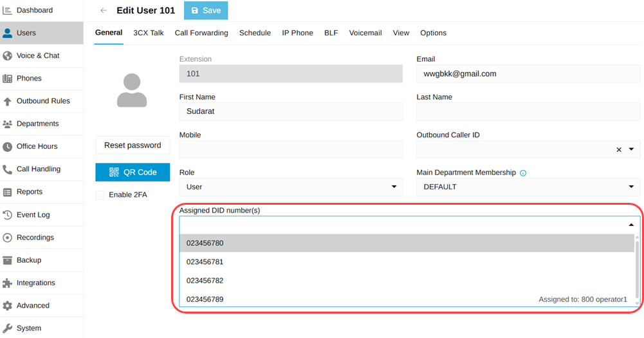Viewport: 644px width, 338px height.
Task: Click the empty Mobile field
Action: (291, 149)
